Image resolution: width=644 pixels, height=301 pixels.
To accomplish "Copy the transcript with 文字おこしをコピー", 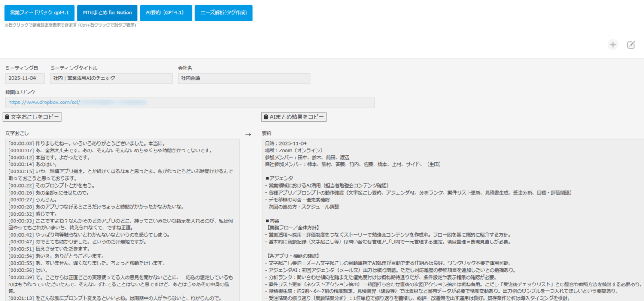I will pyautogui.click(x=32, y=117).
